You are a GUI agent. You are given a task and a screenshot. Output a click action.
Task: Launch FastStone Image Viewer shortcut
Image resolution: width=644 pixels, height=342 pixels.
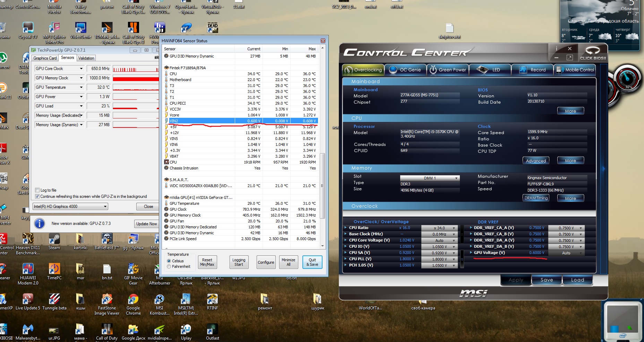[x=107, y=299]
